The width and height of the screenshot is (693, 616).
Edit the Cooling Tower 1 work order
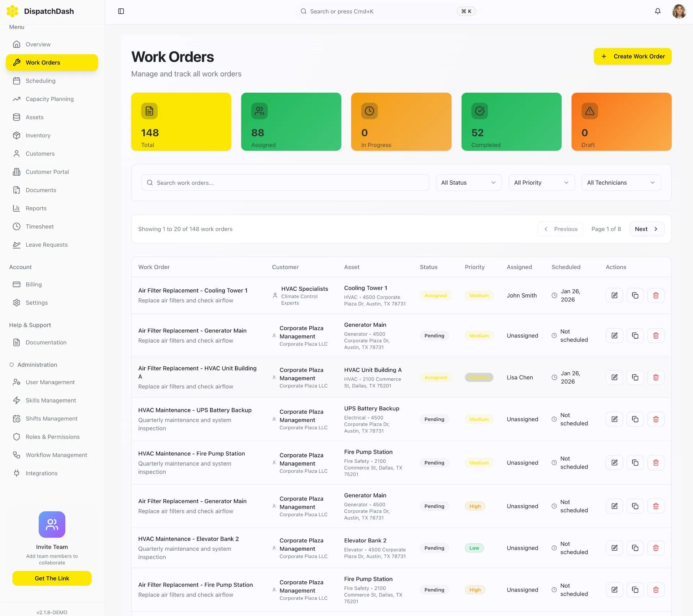click(x=614, y=295)
